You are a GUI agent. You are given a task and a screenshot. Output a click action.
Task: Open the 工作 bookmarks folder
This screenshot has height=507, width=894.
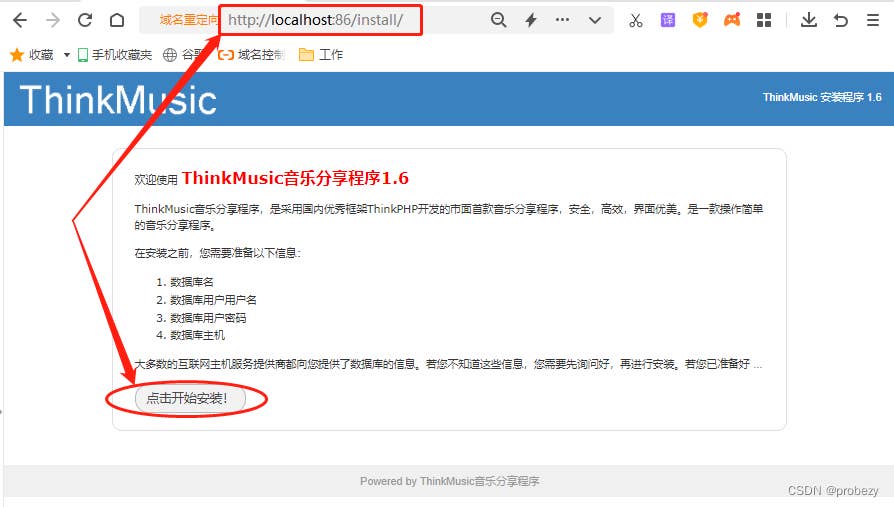tap(321, 55)
